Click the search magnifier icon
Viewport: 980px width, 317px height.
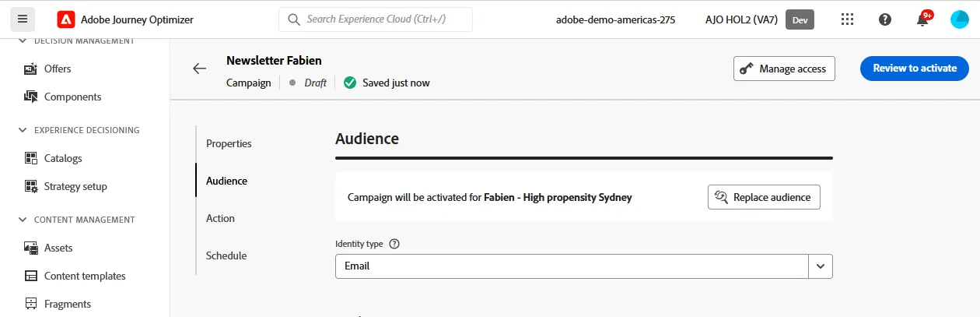[x=294, y=19]
